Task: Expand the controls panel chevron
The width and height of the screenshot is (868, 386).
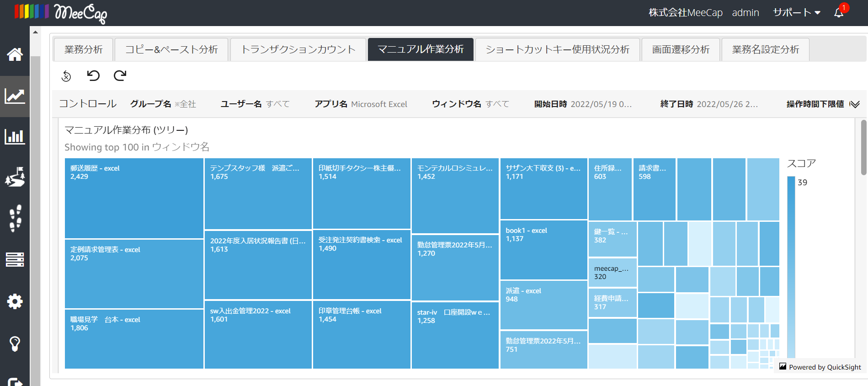Action: coord(854,104)
